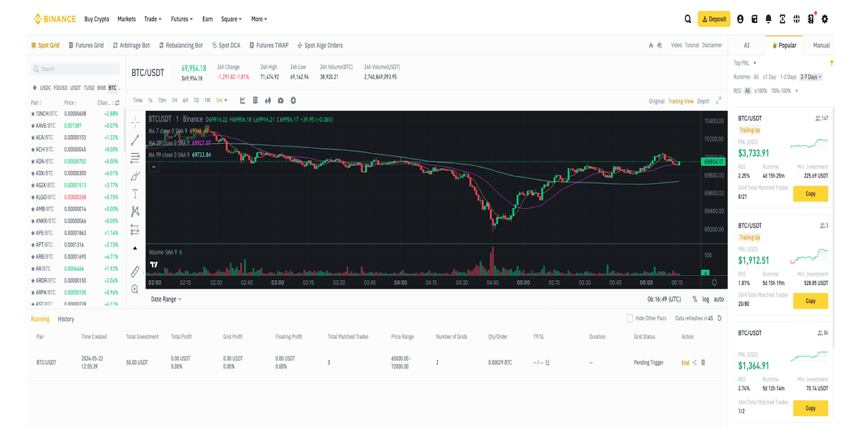The width and height of the screenshot is (855, 447).
Task: Change the candlestick chart style
Action: tap(268, 100)
